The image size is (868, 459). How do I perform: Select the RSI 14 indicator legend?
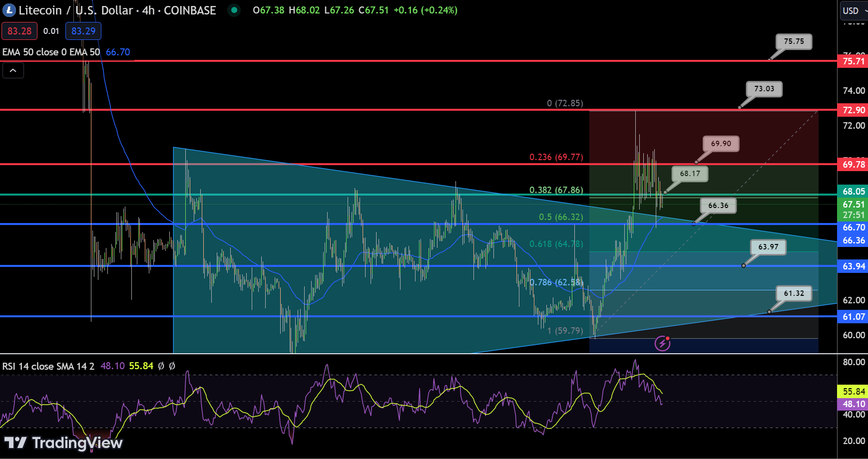48,366
